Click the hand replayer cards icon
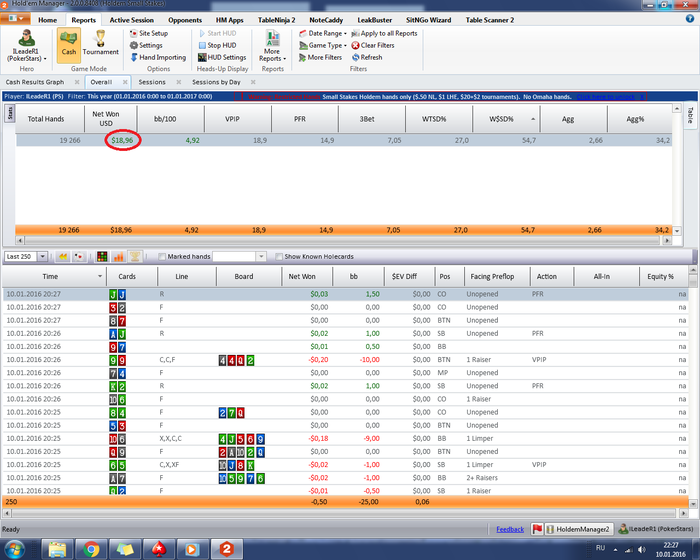 79,256
